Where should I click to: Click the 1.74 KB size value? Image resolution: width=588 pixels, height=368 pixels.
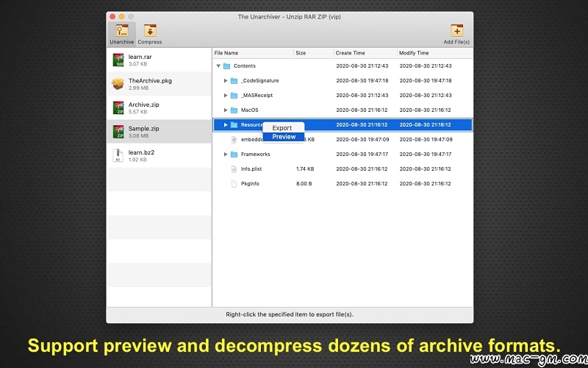(305, 169)
